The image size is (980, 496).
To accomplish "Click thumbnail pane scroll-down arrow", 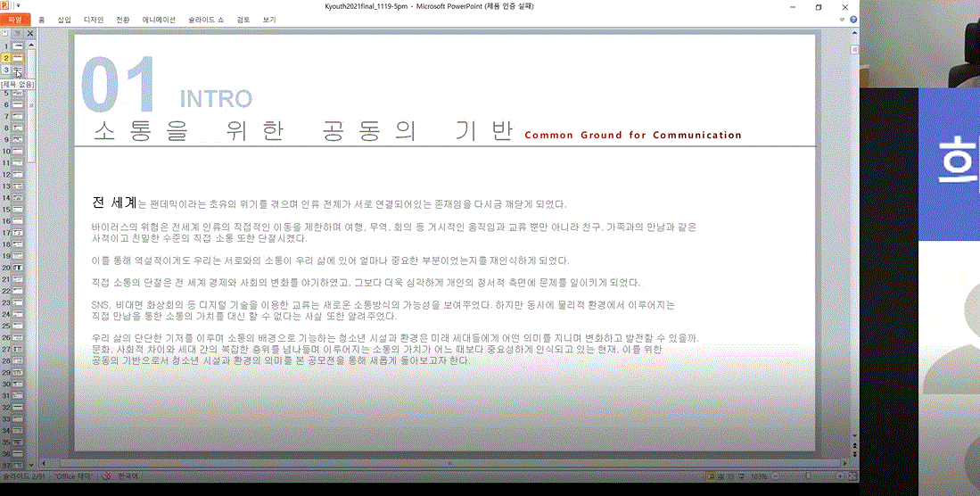I will tap(31, 466).
